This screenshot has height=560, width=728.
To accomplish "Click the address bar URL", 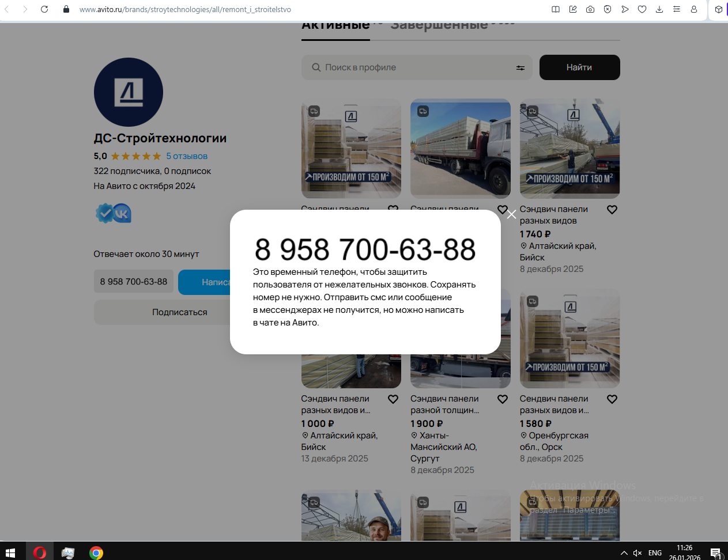I will coord(185,9).
